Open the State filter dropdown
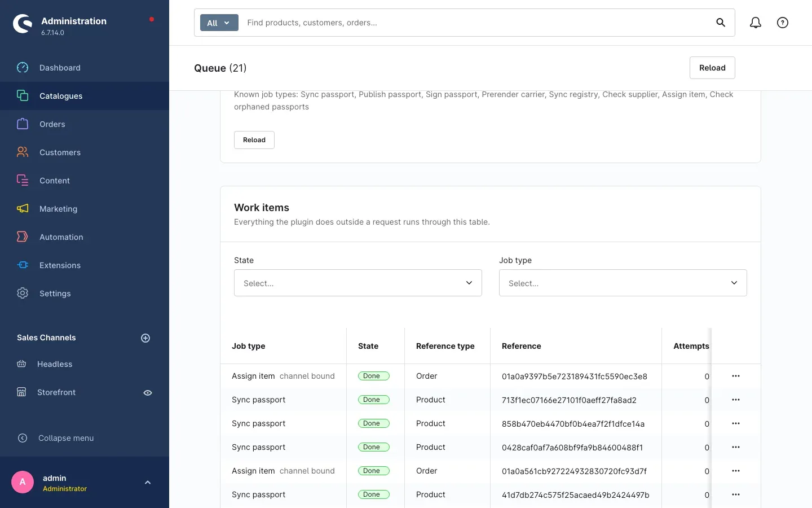The height and width of the screenshot is (508, 812). (x=358, y=283)
